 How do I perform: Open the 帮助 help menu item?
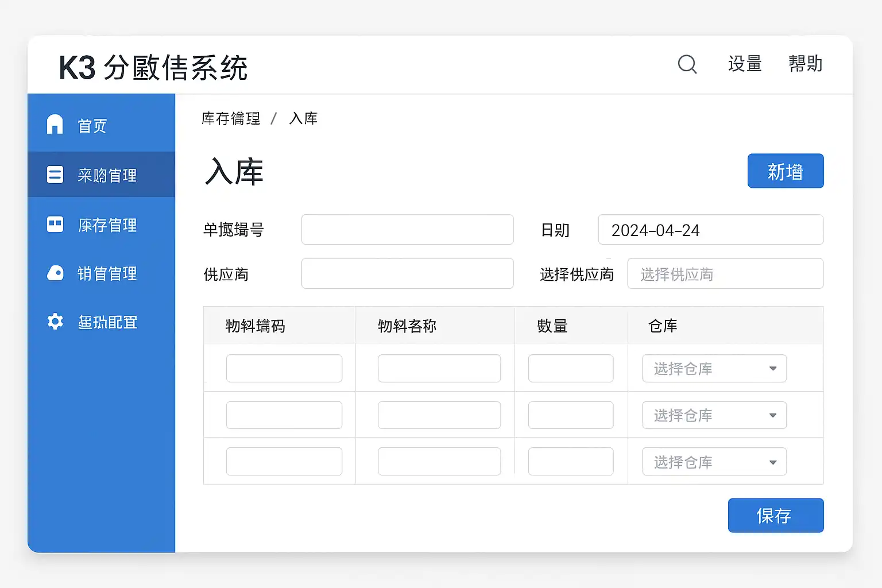(x=805, y=64)
